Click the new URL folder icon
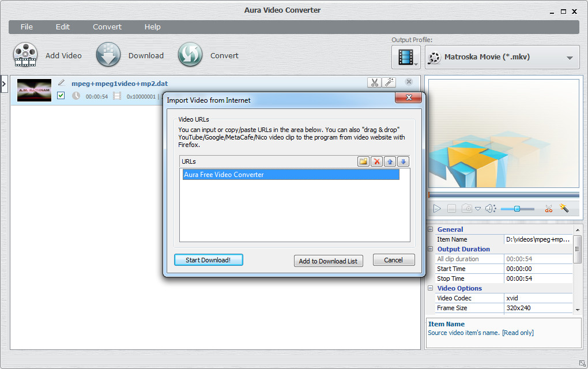 point(363,161)
